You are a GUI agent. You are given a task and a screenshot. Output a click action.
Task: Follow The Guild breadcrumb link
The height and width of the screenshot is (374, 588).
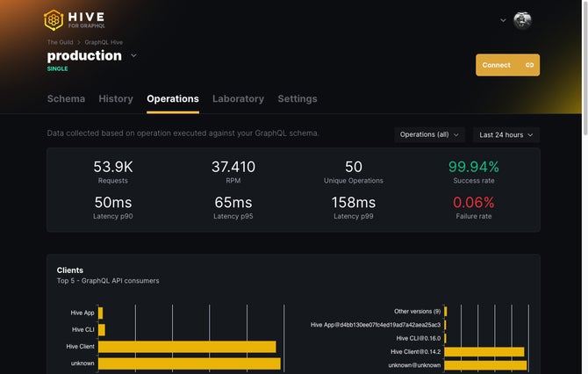pos(60,42)
